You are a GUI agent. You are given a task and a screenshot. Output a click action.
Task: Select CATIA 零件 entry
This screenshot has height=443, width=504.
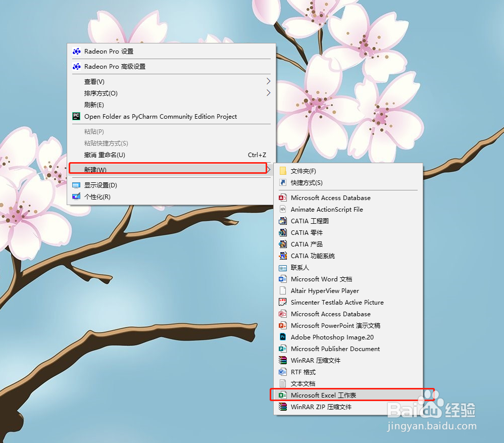[x=348, y=232]
